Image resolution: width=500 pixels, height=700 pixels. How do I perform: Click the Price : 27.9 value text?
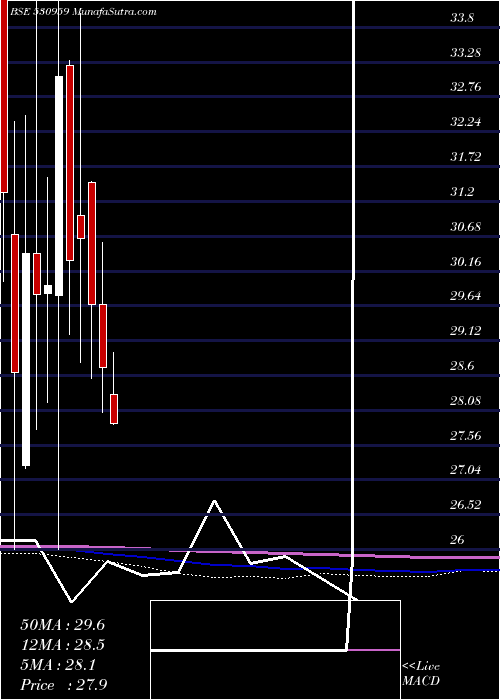[x=64, y=685]
